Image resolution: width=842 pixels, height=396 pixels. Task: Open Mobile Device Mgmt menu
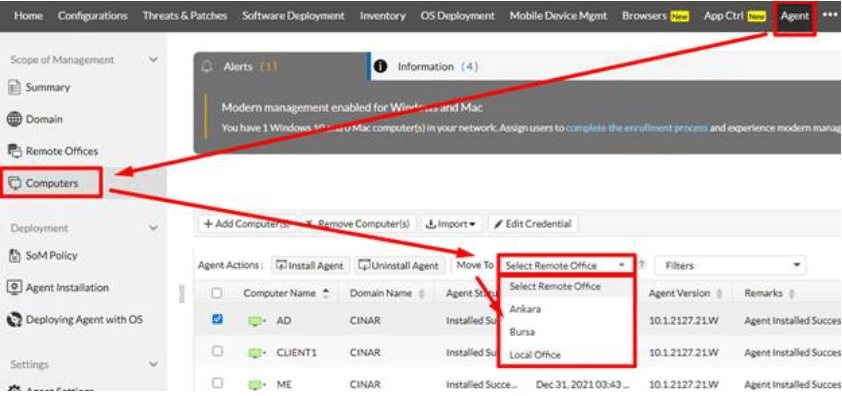[x=558, y=16]
